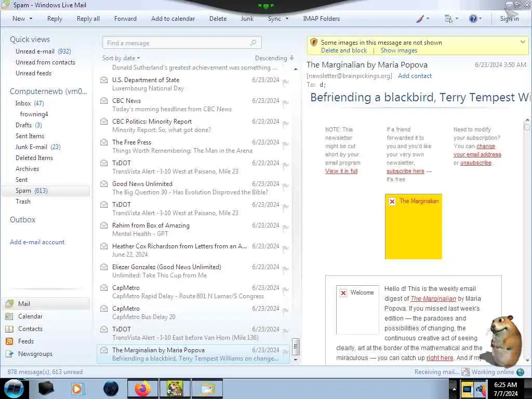This screenshot has height=399, width=532.
Task: Open IMAP Folders from the toolbar
Action: pos(321,19)
